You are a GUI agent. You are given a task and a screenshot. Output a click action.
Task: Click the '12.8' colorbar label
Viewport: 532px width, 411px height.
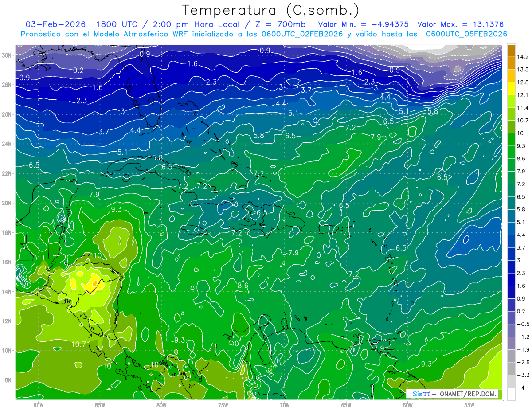click(523, 82)
